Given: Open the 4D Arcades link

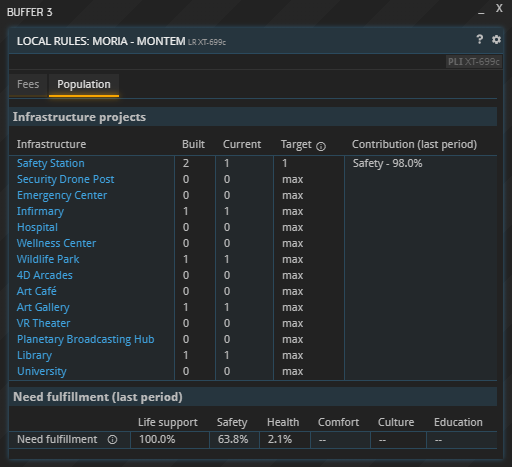Looking at the screenshot, I should pyautogui.click(x=45, y=275).
